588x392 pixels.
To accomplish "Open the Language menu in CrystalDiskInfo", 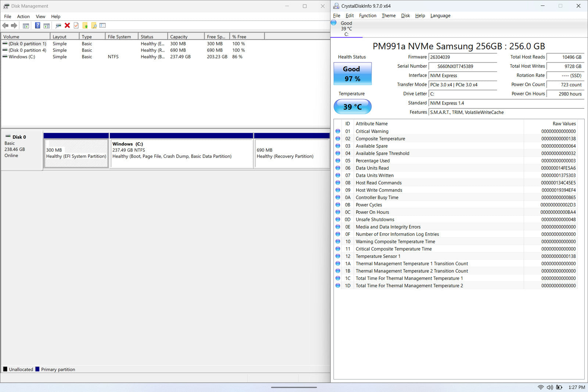I will point(440,15).
